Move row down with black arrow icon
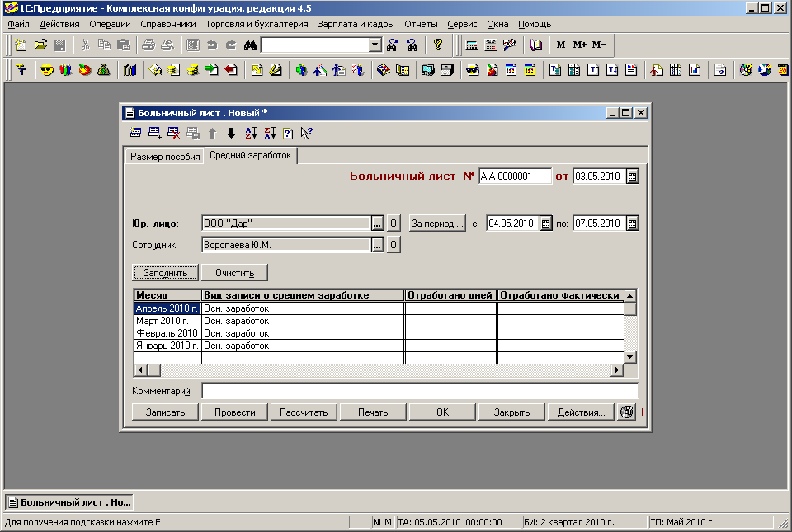The image size is (792, 532). point(231,134)
